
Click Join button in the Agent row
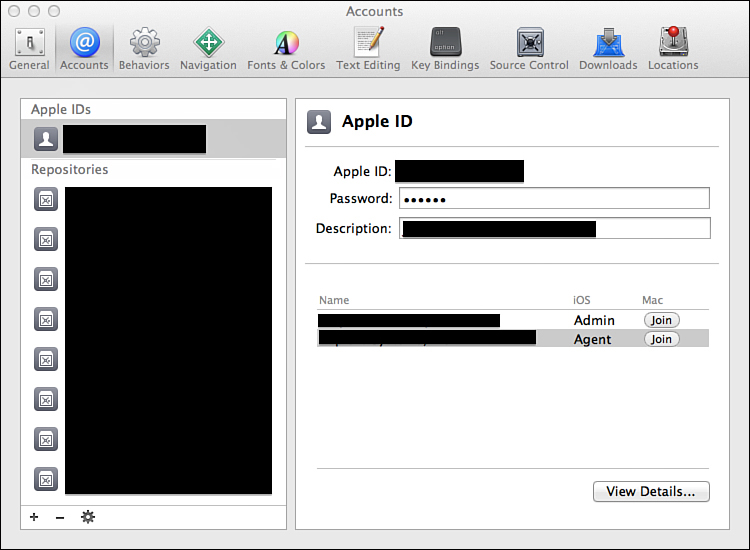662,339
